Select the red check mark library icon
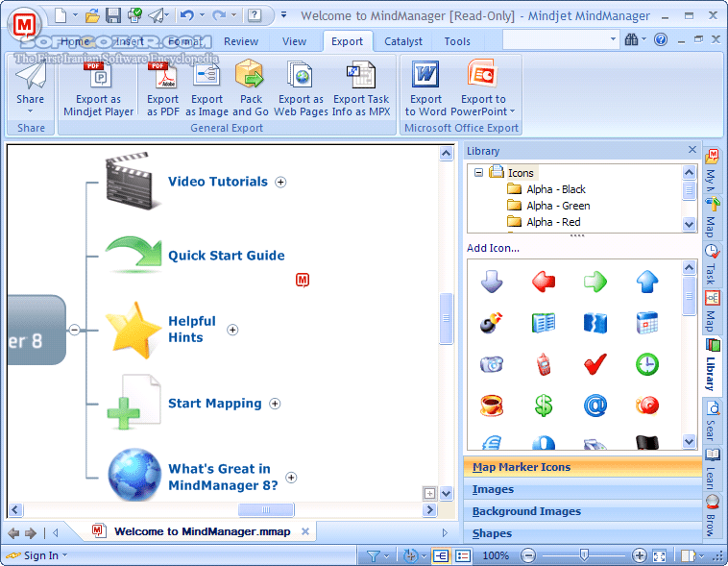This screenshot has width=728, height=566. [x=595, y=364]
